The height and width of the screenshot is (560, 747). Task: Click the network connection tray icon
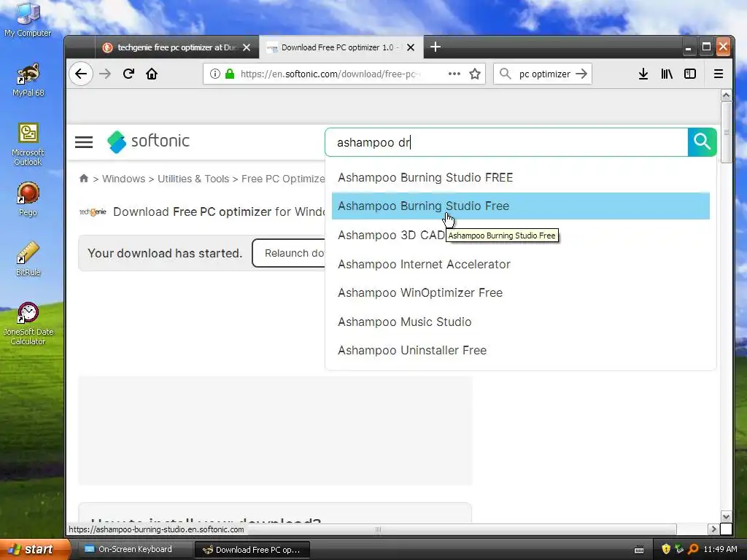point(679,550)
